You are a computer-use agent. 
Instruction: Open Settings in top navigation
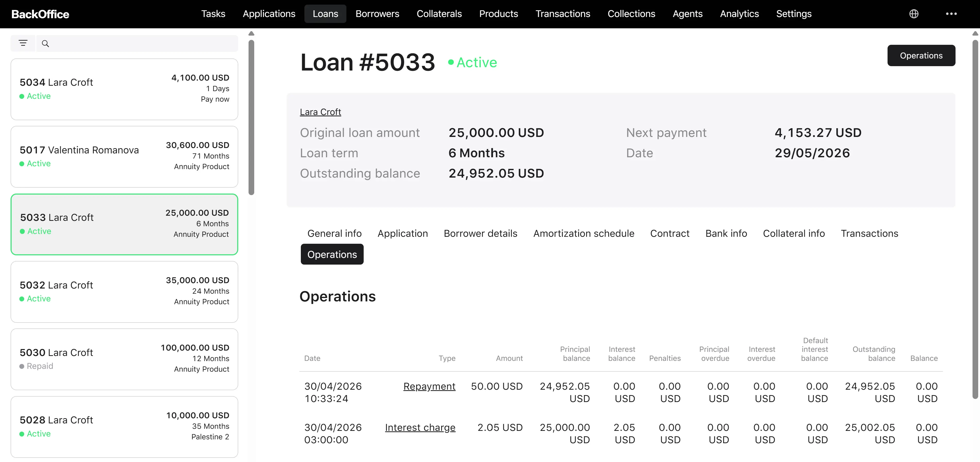click(x=794, y=14)
